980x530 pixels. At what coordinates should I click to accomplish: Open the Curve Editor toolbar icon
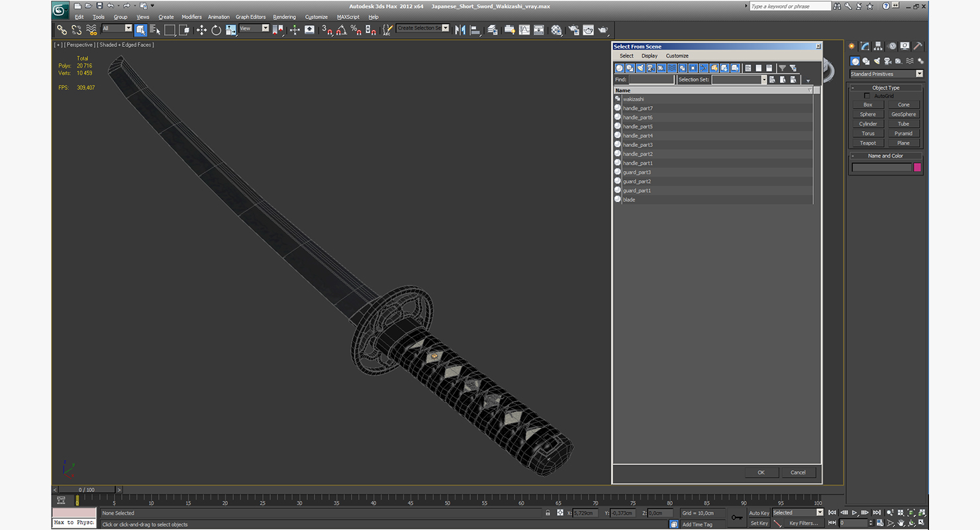(524, 30)
